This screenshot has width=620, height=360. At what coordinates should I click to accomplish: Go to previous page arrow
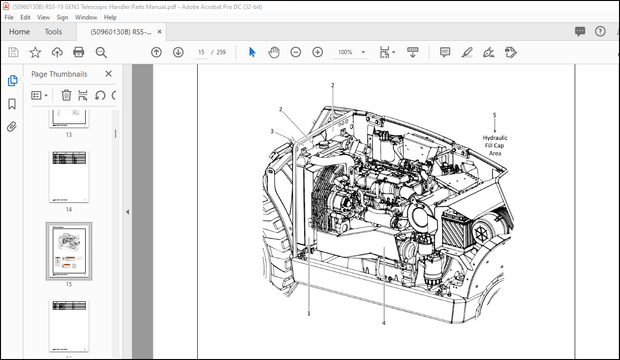pyautogui.click(x=157, y=52)
